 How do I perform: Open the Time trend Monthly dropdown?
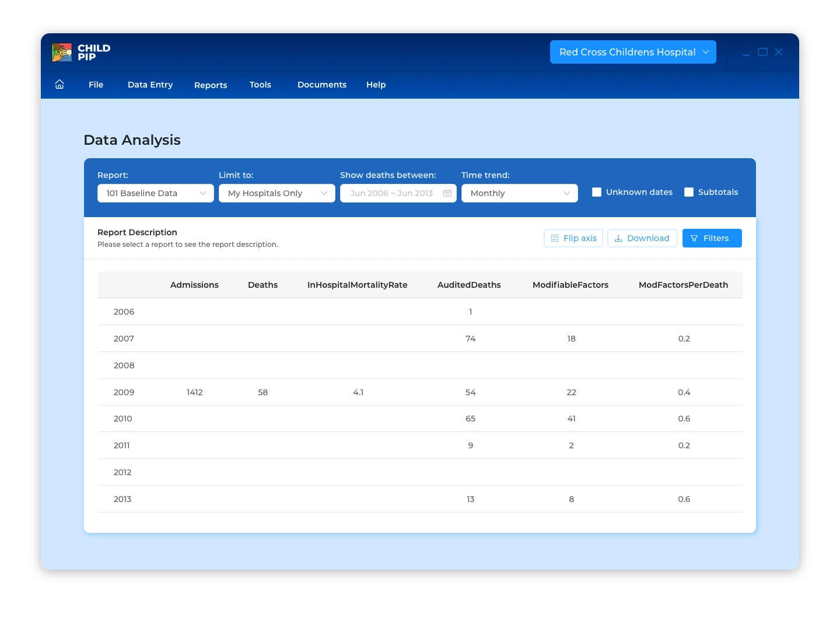[520, 193]
